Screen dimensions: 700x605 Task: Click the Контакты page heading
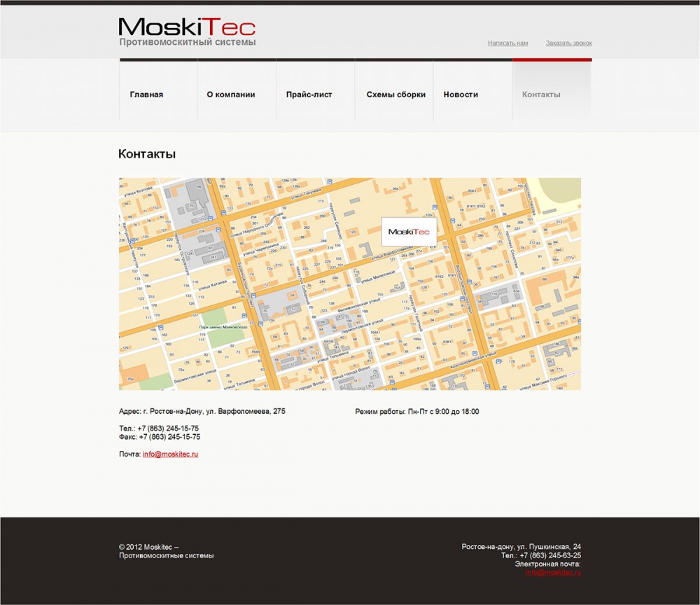click(147, 154)
